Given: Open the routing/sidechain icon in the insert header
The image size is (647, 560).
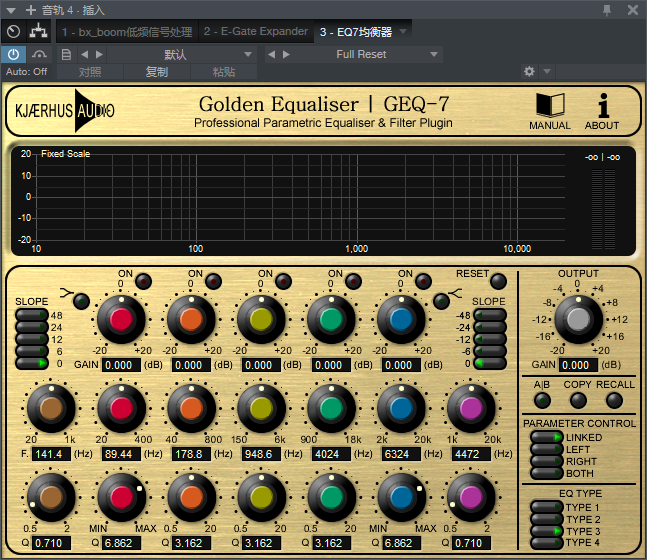Looking at the screenshot, I should pos(38,31).
